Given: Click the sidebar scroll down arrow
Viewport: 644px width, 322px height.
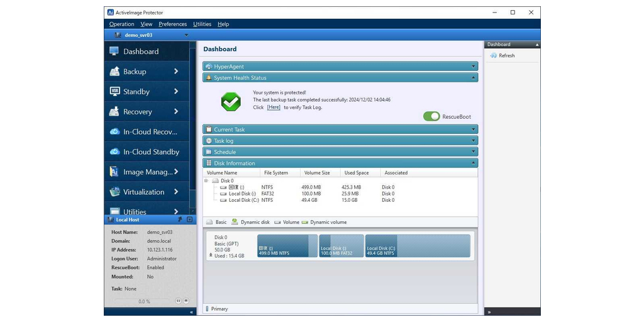Looking at the screenshot, I should click(x=192, y=211).
